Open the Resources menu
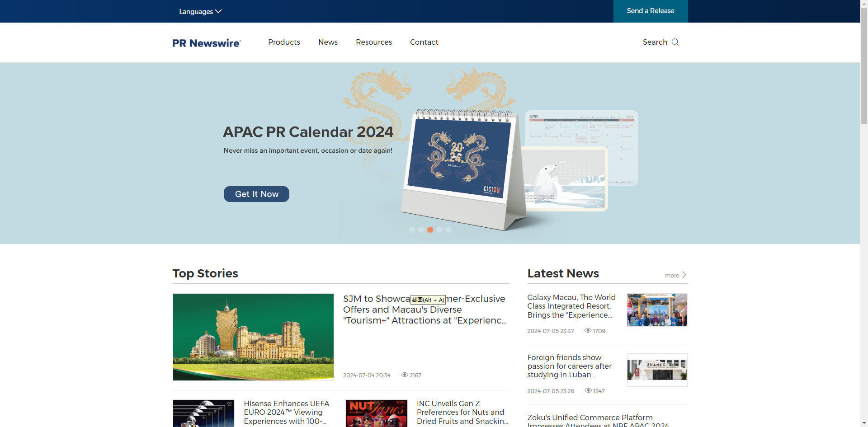Viewport: 868px width, 427px height. click(374, 42)
